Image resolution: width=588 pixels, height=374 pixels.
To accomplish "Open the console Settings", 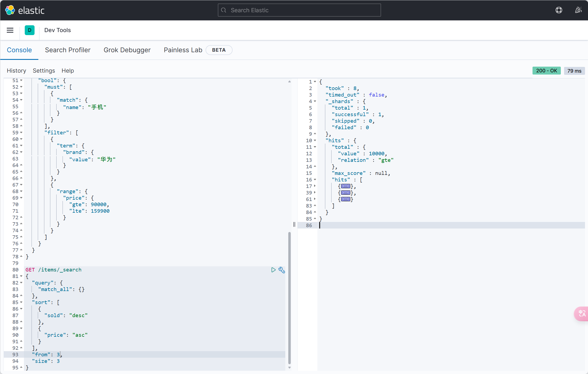I will click(x=44, y=71).
